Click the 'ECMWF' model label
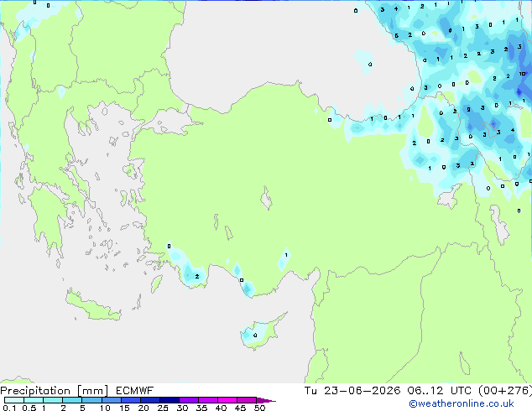This screenshot has height=411, width=532. pyautogui.click(x=135, y=391)
